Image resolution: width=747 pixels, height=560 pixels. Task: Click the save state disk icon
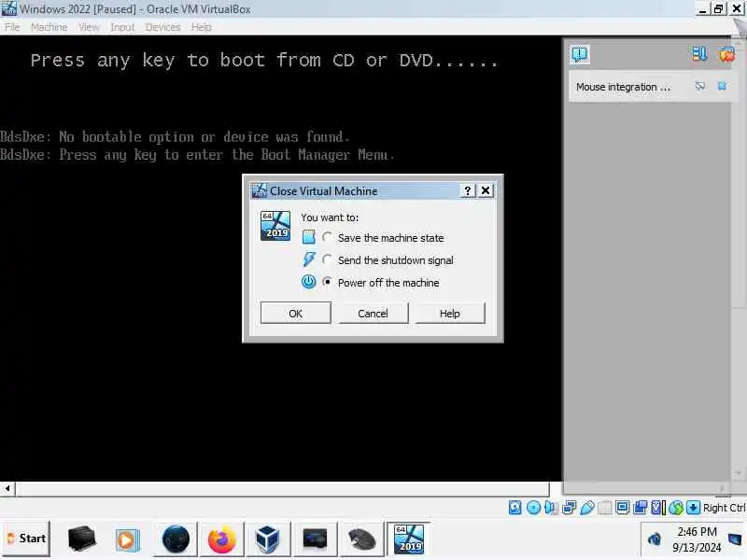point(309,237)
